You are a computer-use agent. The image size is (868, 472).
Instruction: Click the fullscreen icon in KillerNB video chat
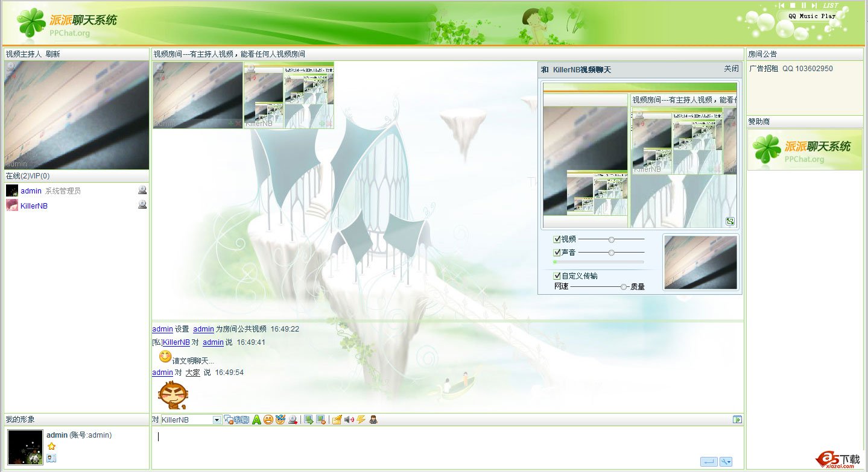pos(730,221)
